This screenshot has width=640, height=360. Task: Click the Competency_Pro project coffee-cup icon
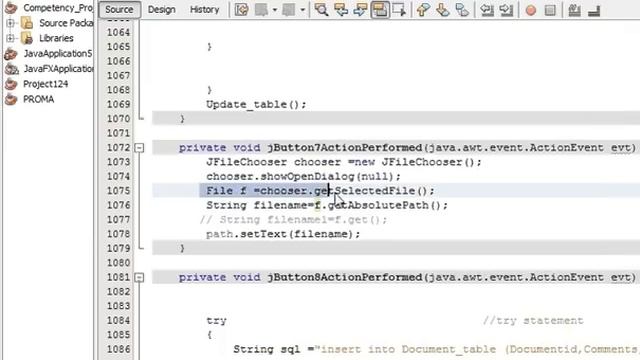tap(11, 7)
